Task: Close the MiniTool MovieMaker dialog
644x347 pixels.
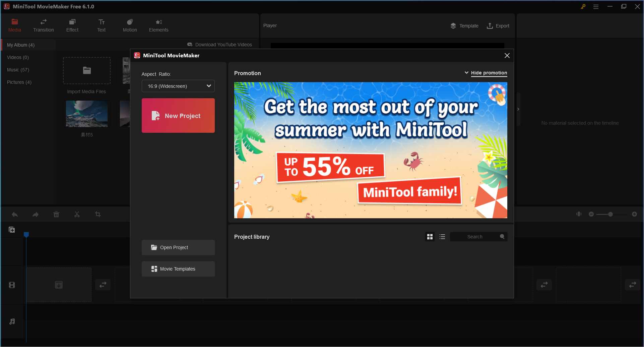Action: coord(507,56)
